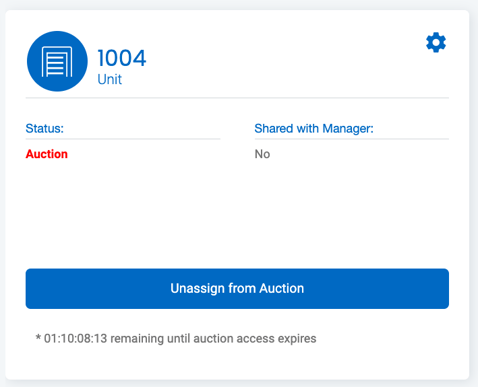Click the Unassign from Auction button
This screenshot has height=387, width=478.
pyautogui.click(x=237, y=289)
